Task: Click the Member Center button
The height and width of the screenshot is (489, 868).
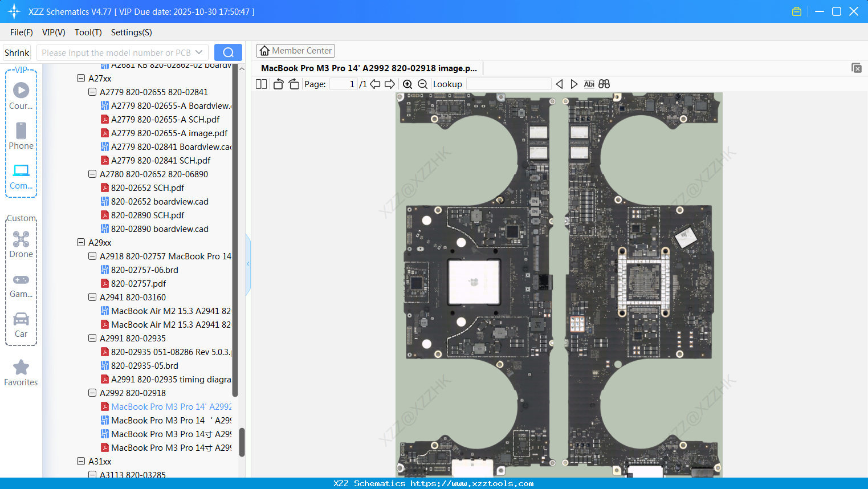Action: coord(295,51)
